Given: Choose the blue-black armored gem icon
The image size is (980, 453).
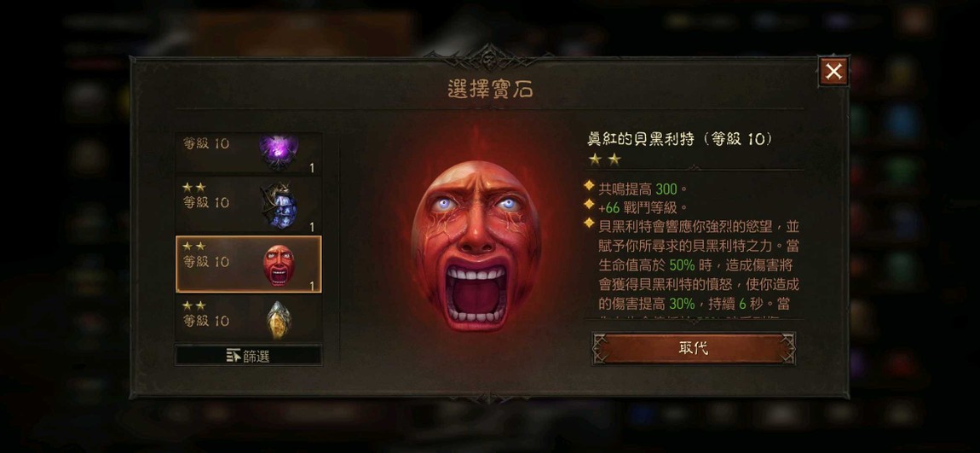Looking at the screenshot, I should 279,206.
